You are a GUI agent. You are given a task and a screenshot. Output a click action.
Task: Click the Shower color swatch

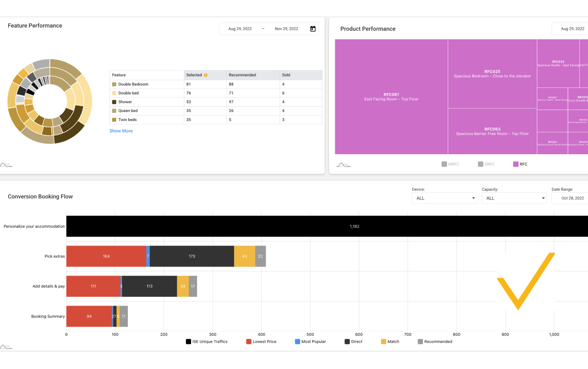pyautogui.click(x=114, y=102)
